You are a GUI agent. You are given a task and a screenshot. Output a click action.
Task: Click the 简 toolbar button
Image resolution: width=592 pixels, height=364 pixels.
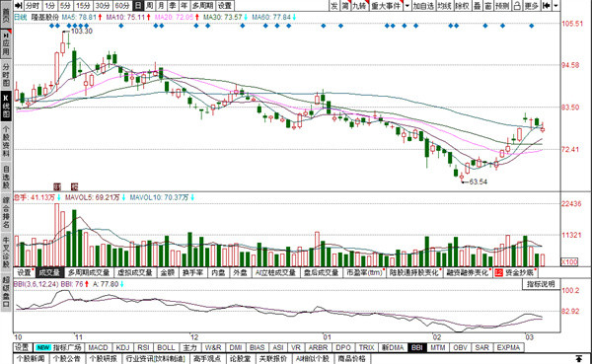(345, 6)
